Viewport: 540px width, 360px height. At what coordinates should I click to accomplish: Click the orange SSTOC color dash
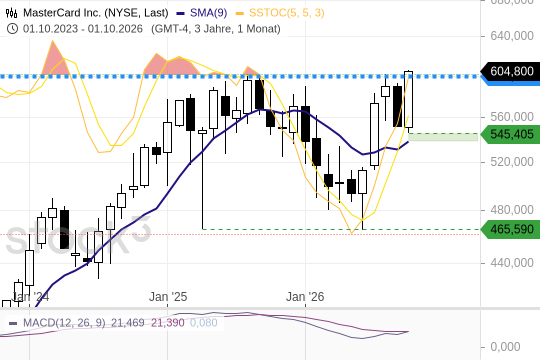[x=240, y=13]
